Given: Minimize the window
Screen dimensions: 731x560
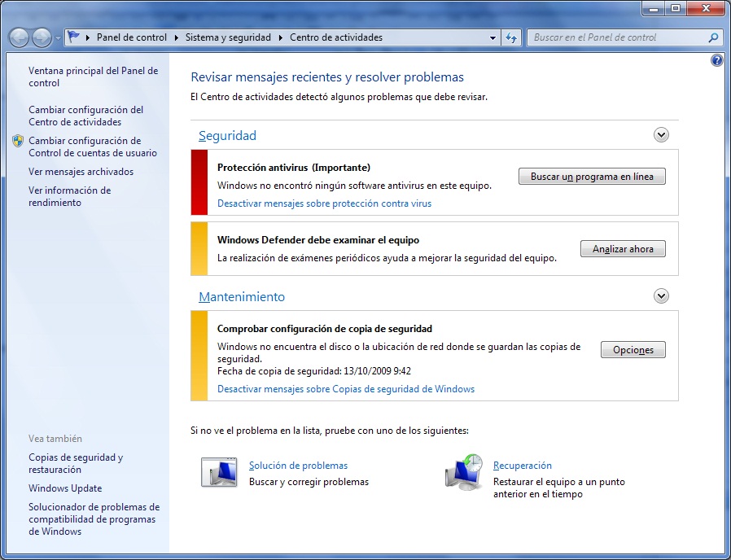Looking at the screenshot, I should [653, 8].
